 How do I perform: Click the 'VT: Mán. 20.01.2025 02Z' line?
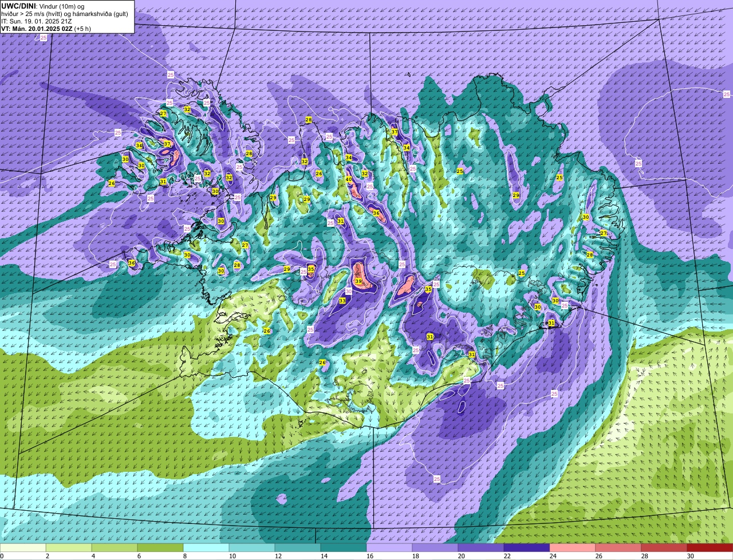[x=37, y=28]
